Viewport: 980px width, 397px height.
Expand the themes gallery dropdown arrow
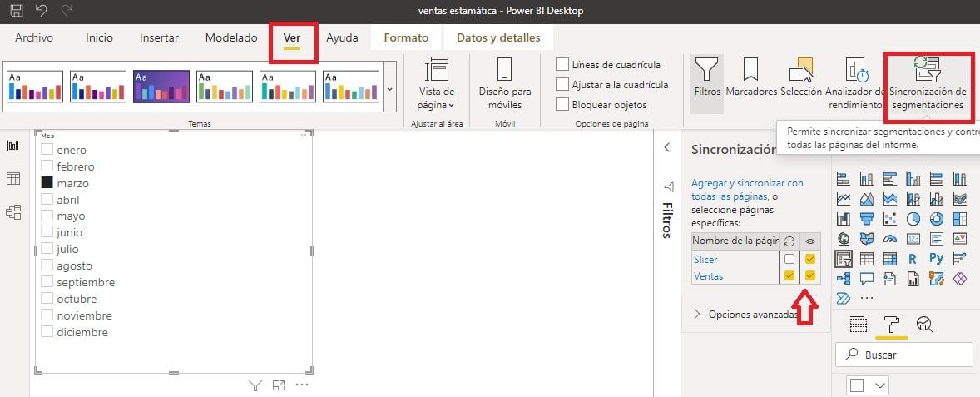pos(390,87)
